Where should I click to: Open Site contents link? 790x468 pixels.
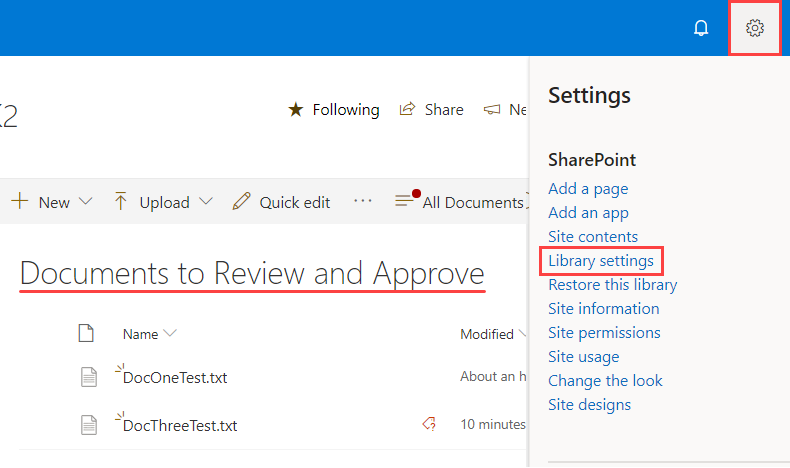tap(593, 237)
